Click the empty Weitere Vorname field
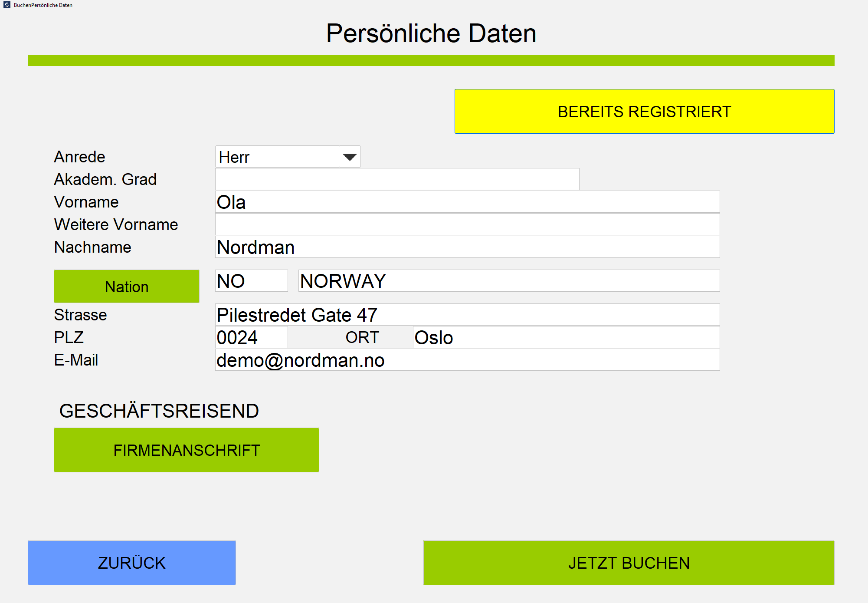 coord(467,225)
